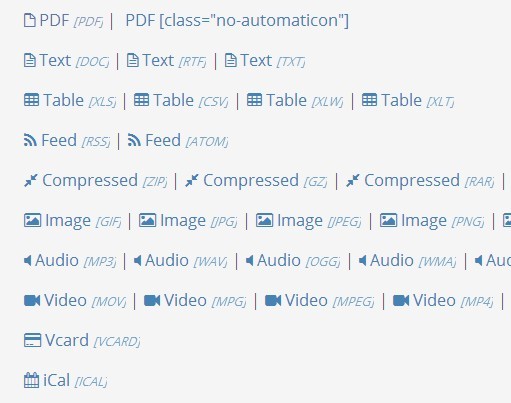Screen dimensions: 511x403
Task: Click the file icon beside PDF link
Action: click(x=30, y=20)
